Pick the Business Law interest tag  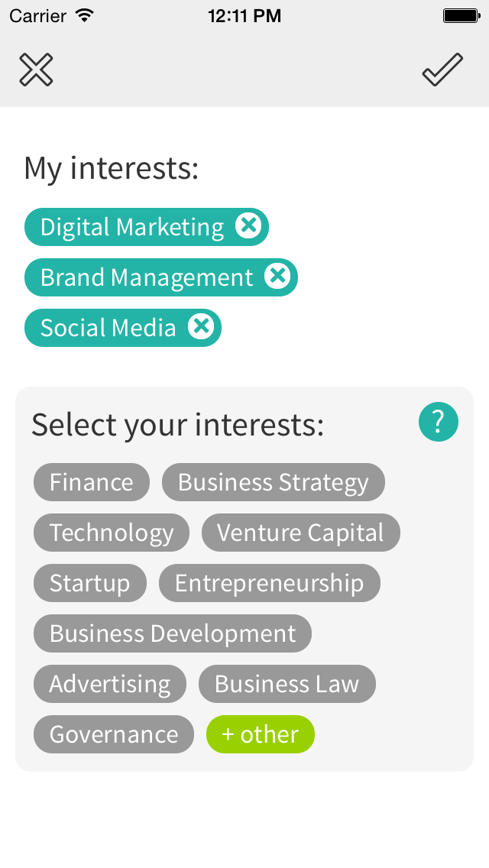click(x=287, y=684)
